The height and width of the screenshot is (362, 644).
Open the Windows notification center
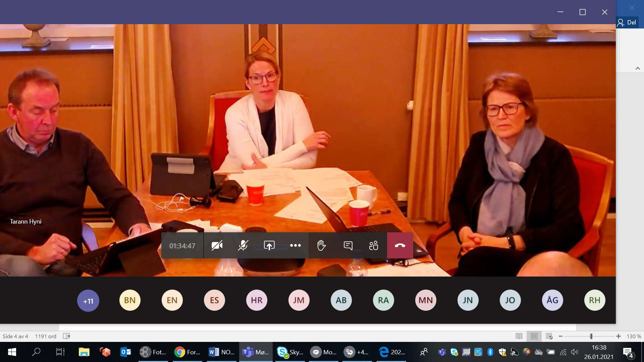pos(628,352)
